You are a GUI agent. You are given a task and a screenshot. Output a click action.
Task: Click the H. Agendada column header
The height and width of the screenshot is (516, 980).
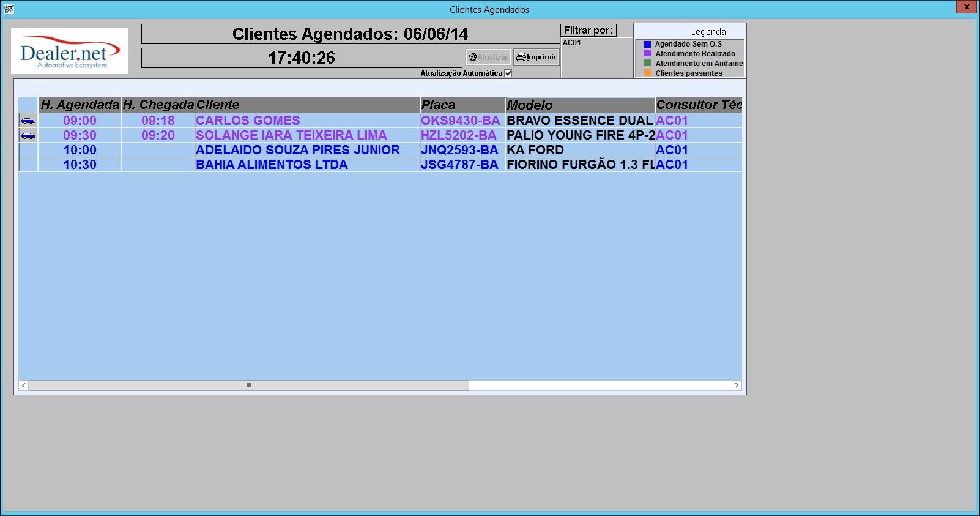[x=80, y=105]
